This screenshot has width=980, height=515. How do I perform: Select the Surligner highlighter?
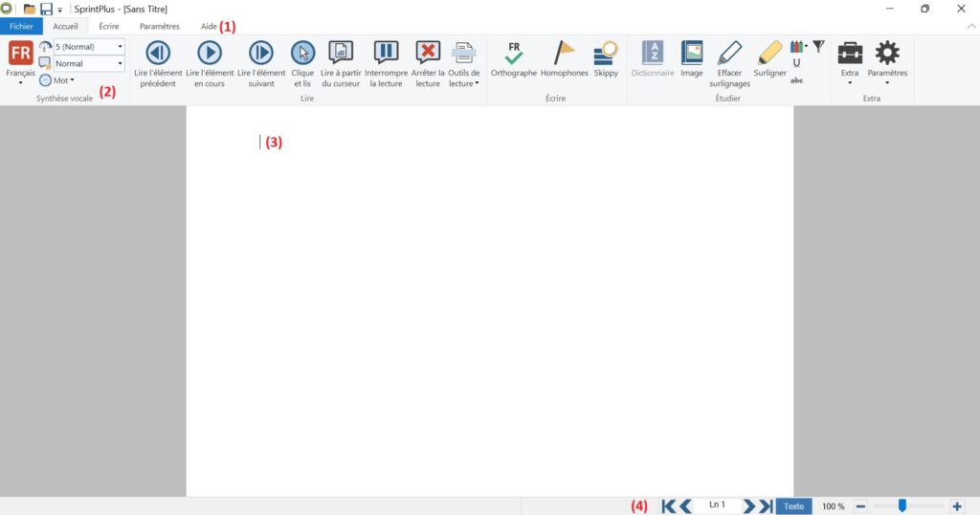click(x=769, y=60)
